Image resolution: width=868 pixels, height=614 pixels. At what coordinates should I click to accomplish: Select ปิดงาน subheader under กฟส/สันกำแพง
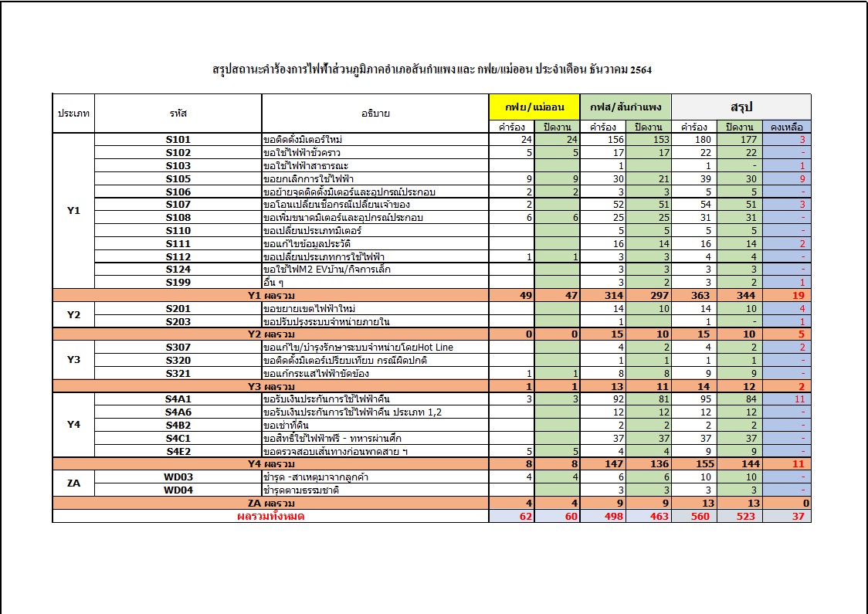[x=649, y=127]
